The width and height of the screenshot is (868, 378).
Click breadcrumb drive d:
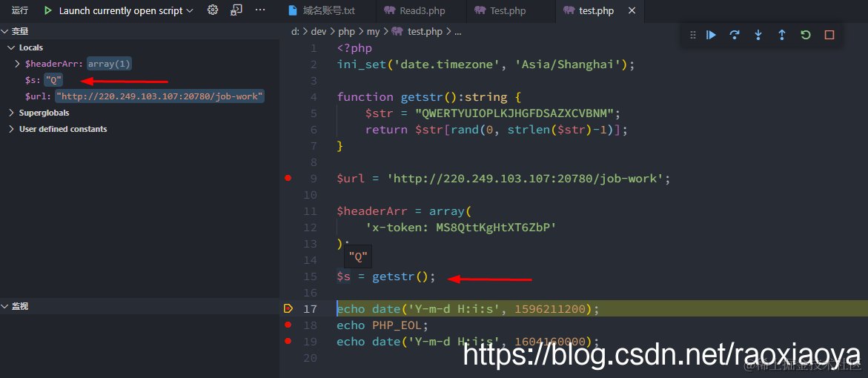click(x=295, y=32)
